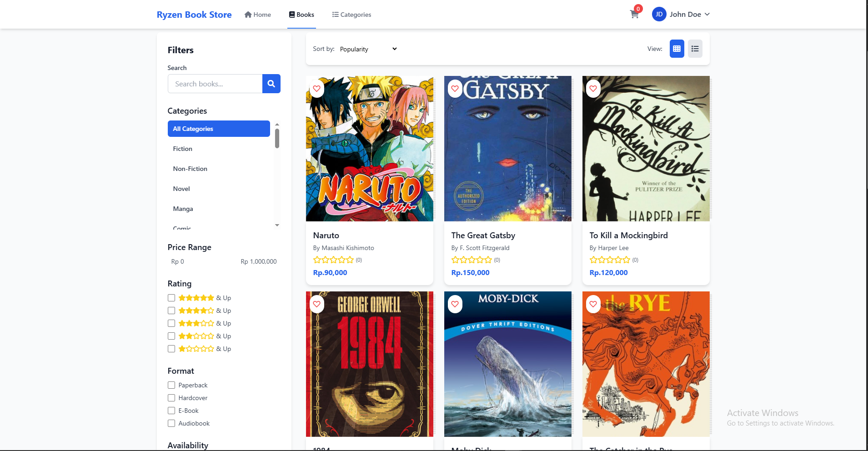Expand the John Doe account menu

click(x=689, y=15)
